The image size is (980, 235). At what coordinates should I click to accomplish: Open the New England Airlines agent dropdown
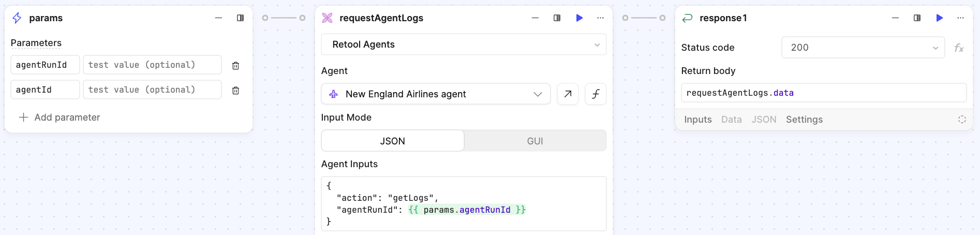(x=436, y=94)
